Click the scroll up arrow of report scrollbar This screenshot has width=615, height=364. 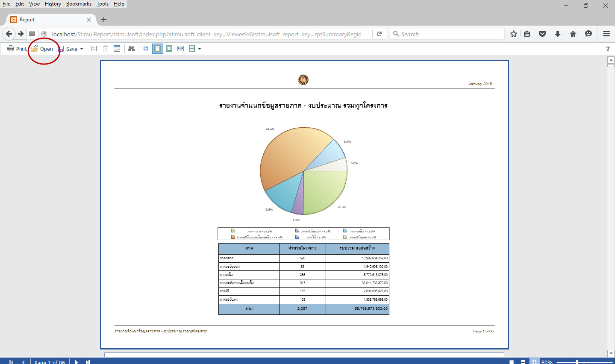(x=611, y=60)
